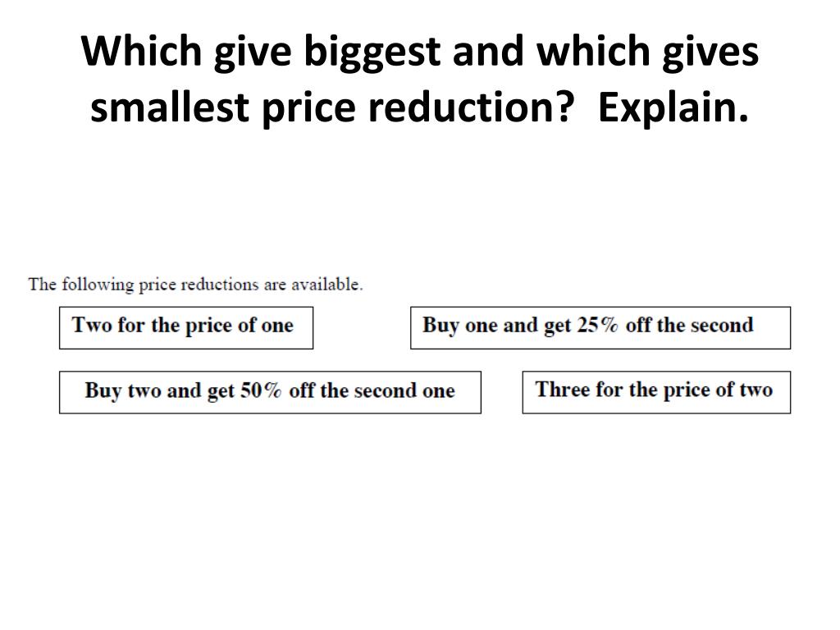Select the 'Three for the price of two' box
This screenshot has height=630, width=840.
click(656, 392)
